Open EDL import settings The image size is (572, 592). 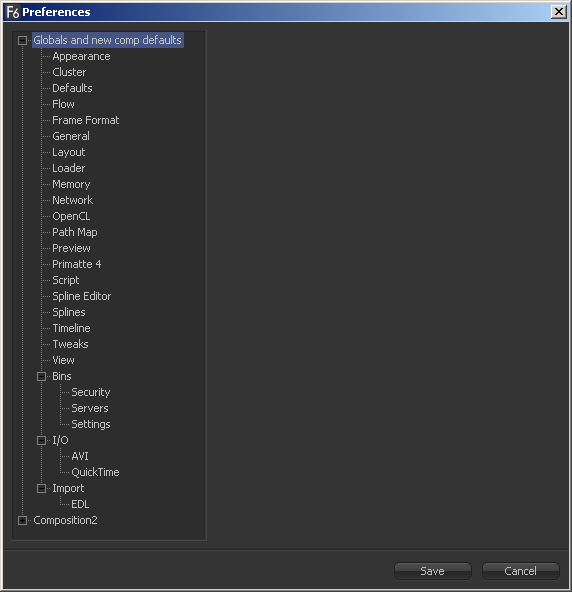click(80, 504)
